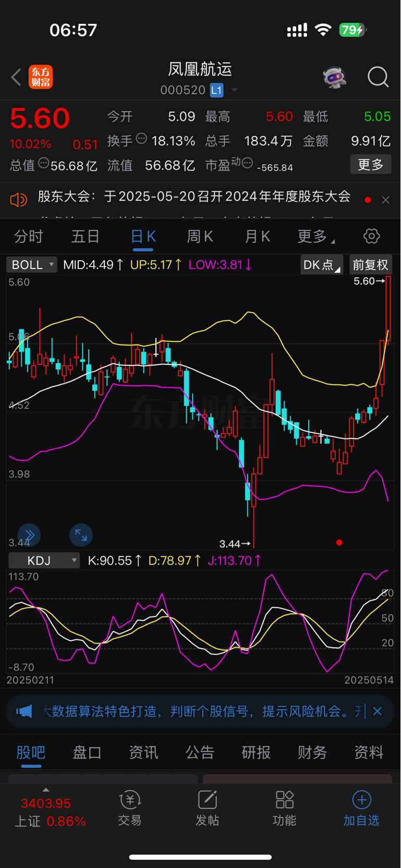Tap the MID:4.49 Bollinger value
Viewport: 401px width, 868px height.
tap(93, 265)
